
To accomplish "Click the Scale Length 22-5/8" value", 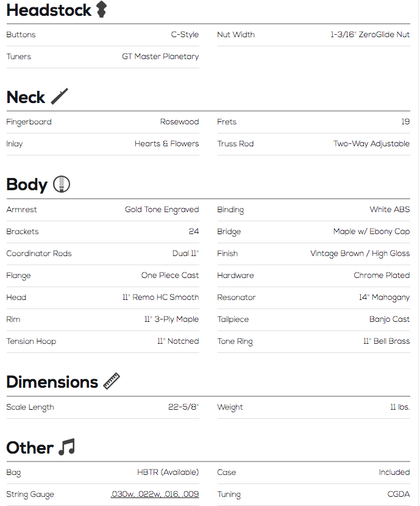I will [x=183, y=407].
